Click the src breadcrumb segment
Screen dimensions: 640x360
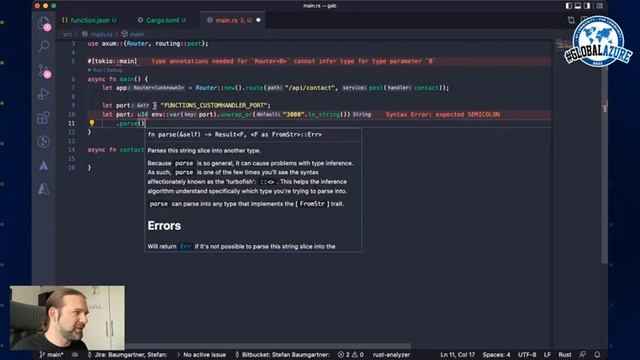pyautogui.click(x=67, y=34)
